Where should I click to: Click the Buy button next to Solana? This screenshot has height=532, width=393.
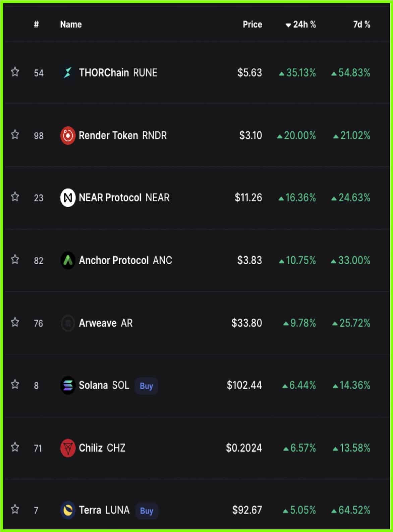(x=146, y=386)
